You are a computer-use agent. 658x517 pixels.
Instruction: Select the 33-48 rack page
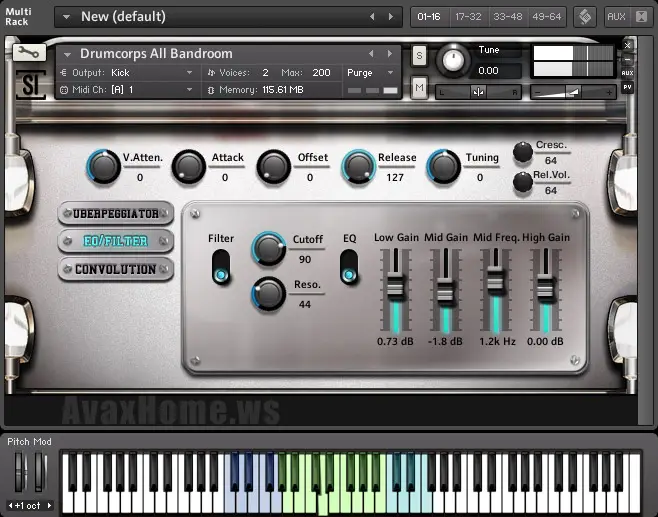pyautogui.click(x=507, y=17)
